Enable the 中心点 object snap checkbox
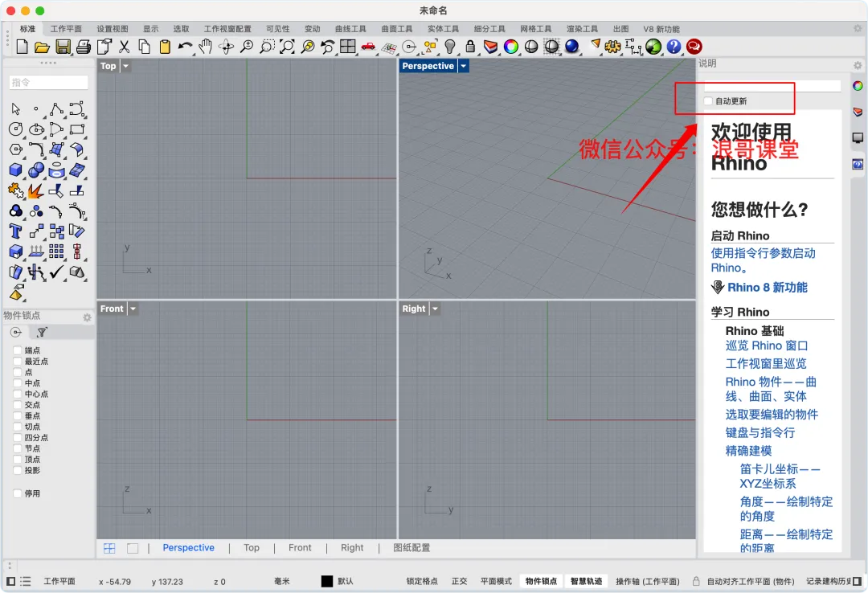Screen dimensions: 868x593 click(x=17, y=394)
